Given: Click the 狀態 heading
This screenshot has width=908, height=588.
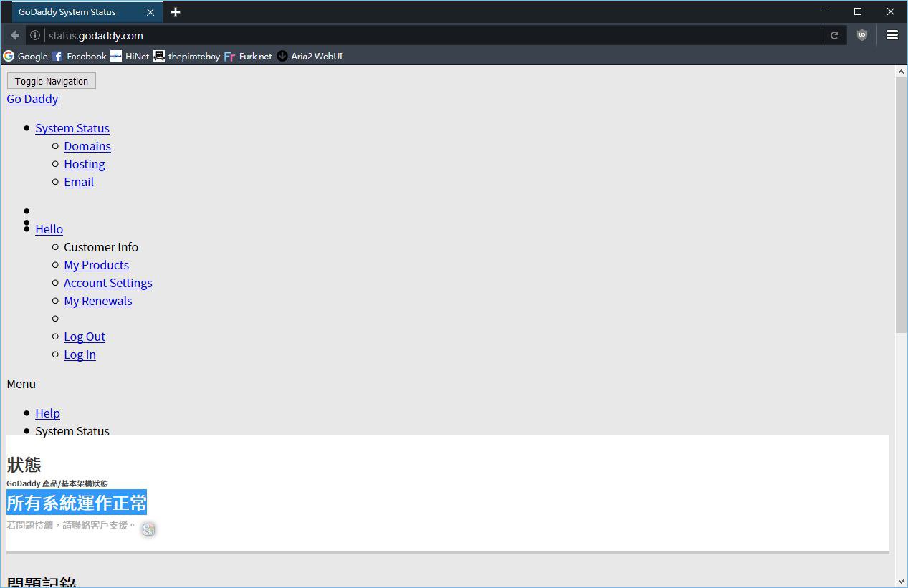Looking at the screenshot, I should coord(24,465).
